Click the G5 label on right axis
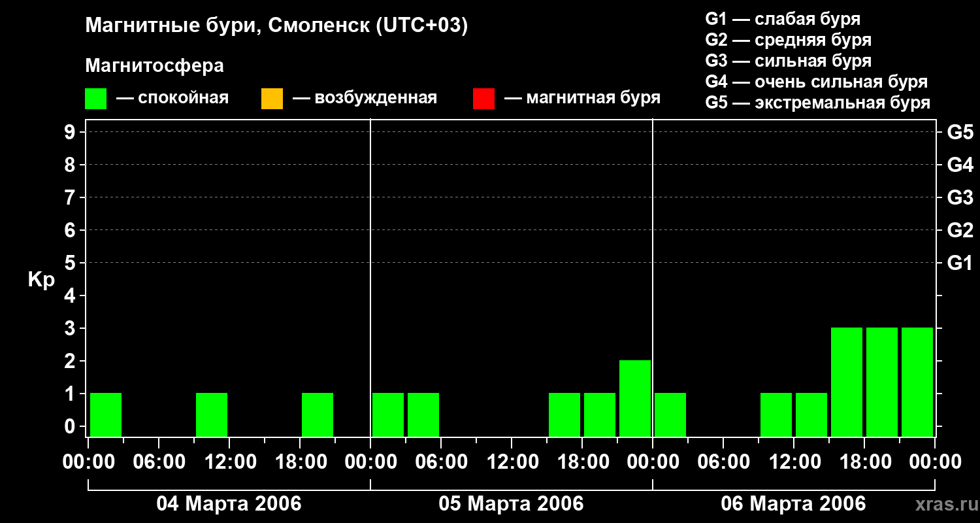 point(960,132)
